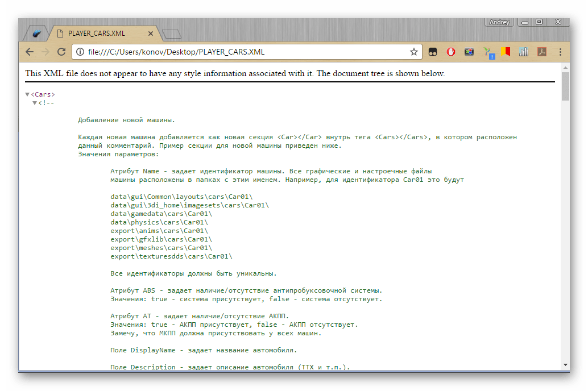The image size is (588, 391).
Task: Close the PLAYER_CARS.XML tab
Action: tap(151, 34)
